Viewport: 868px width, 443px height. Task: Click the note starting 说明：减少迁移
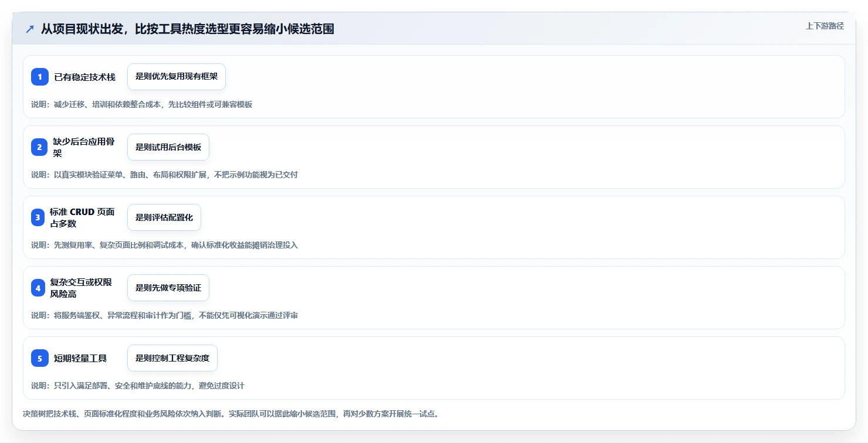(x=141, y=104)
